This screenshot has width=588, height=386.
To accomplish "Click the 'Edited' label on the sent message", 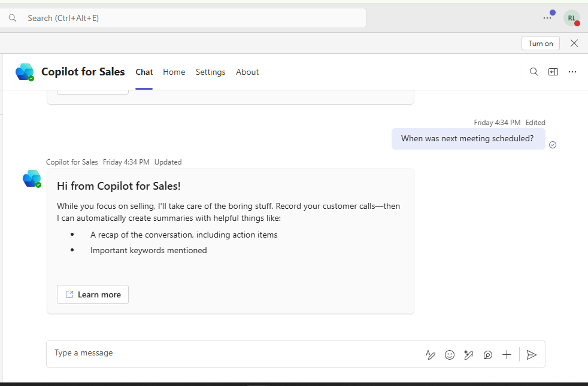I will [x=535, y=123].
